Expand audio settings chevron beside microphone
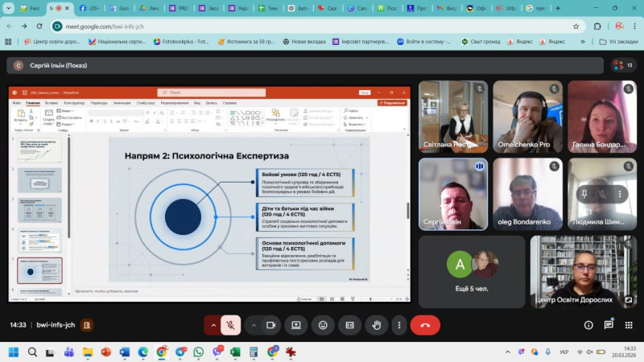The height and width of the screenshot is (362, 644). (x=213, y=325)
